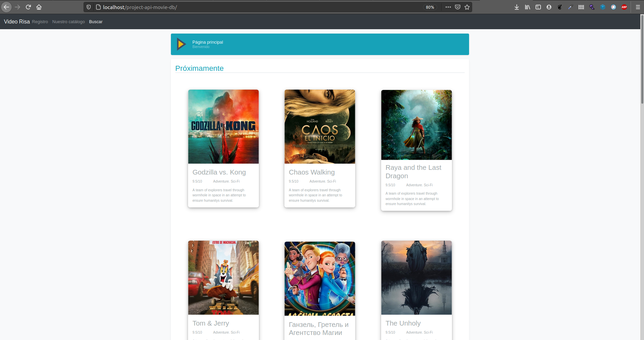Click the 9.5/10 rating under Tom & Jerry
Viewport: 644px width, 340px height.
coord(197,332)
